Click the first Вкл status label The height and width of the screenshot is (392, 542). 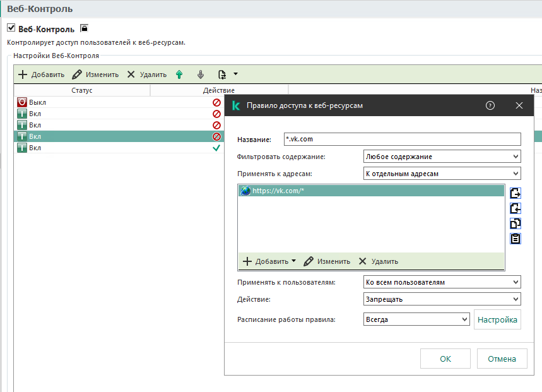tap(35, 114)
